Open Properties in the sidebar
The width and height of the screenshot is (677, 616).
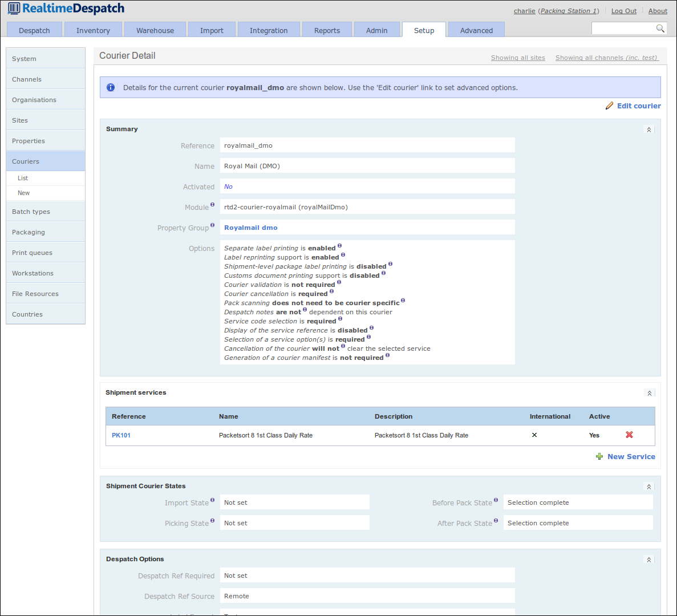click(46, 141)
